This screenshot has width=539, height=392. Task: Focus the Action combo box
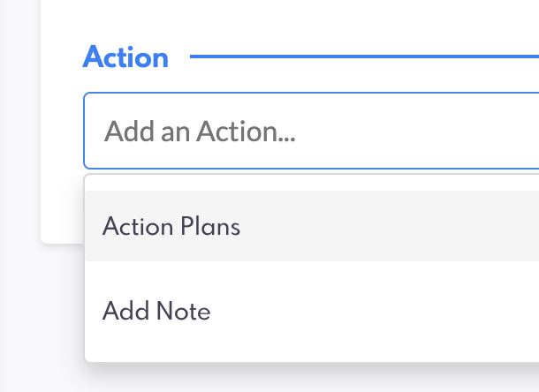tap(311, 132)
